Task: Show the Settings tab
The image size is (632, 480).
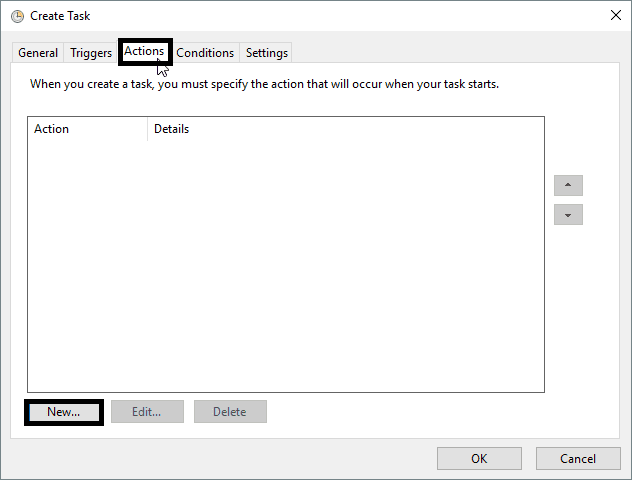Action: click(x=267, y=53)
